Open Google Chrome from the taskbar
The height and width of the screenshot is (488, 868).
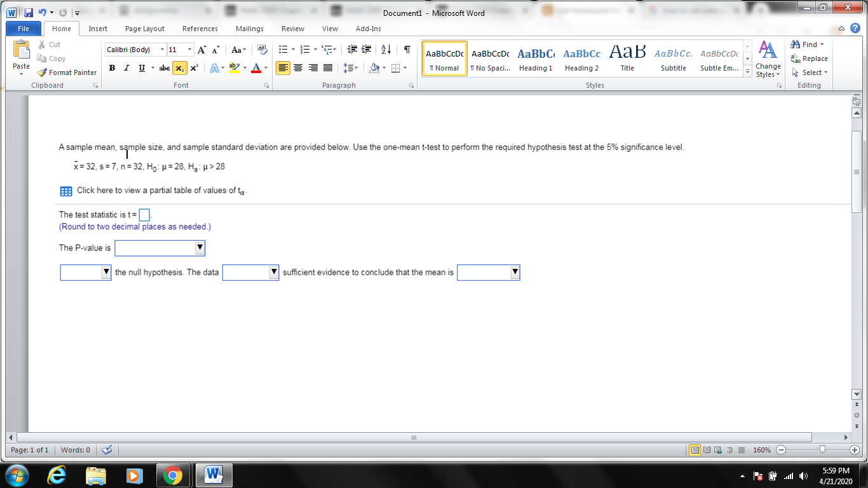(x=172, y=475)
